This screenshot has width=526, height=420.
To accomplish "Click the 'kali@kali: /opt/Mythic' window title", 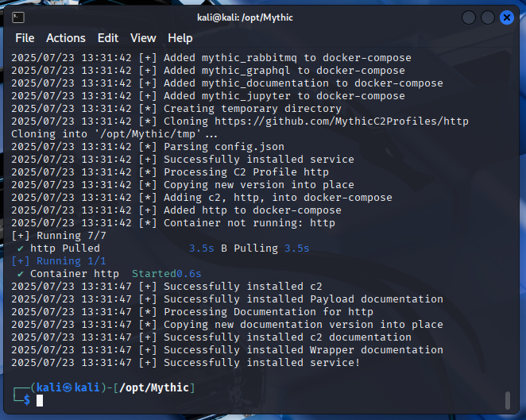I will coord(245,17).
